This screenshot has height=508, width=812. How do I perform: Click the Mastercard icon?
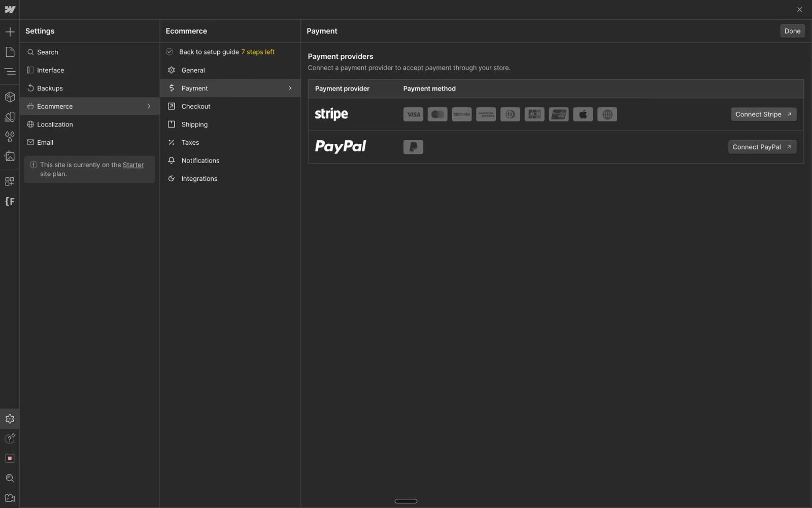point(437,114)
